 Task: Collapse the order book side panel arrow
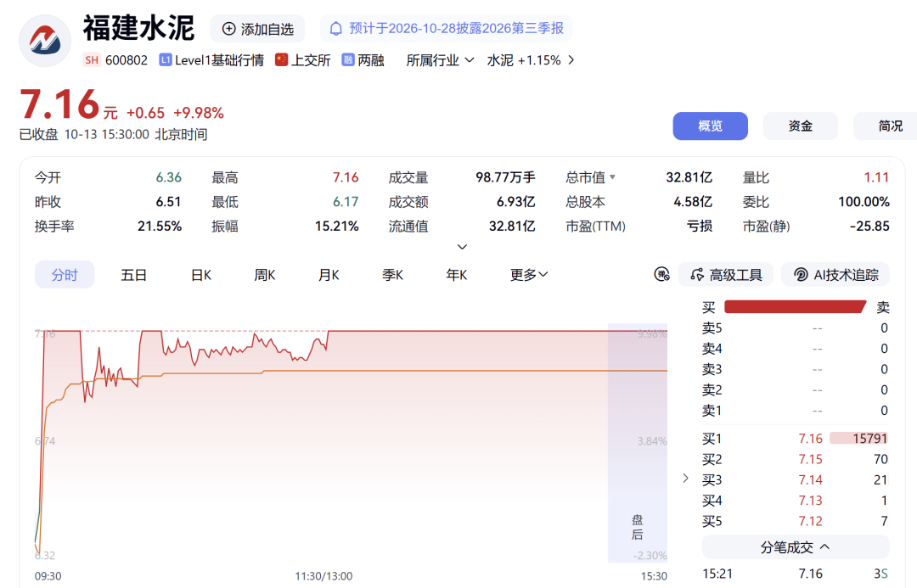685,478
